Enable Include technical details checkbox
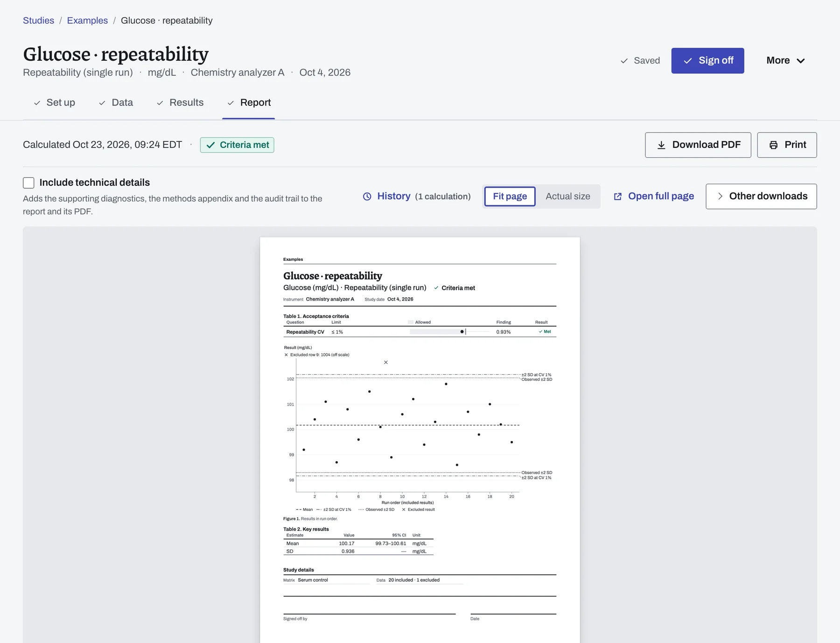 (28, 183)
